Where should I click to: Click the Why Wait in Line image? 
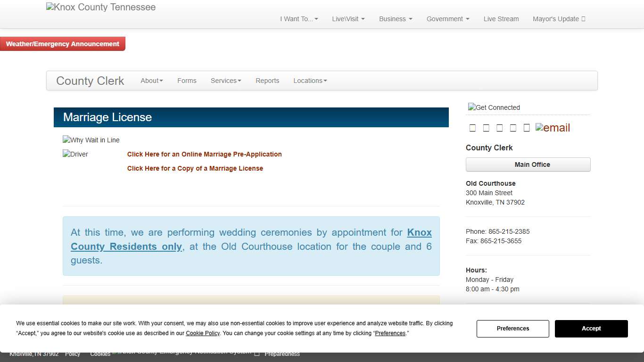[x=91, y=140]
